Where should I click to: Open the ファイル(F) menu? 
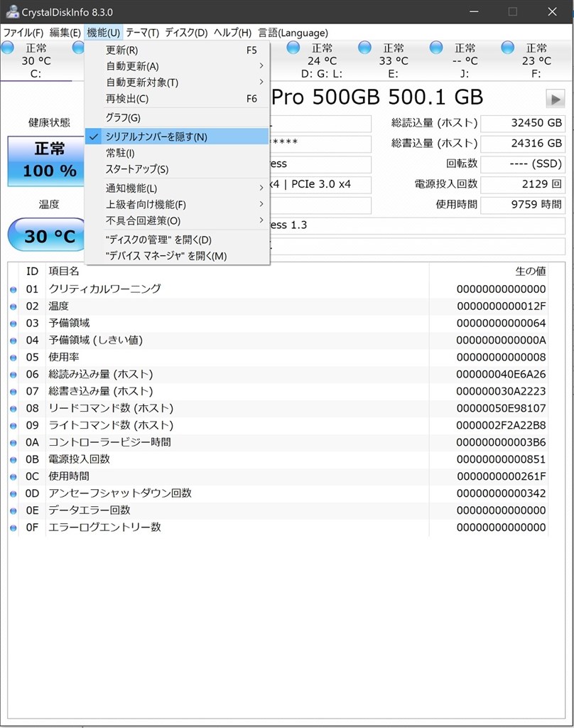pyautogui.click(x=23, y=33)
